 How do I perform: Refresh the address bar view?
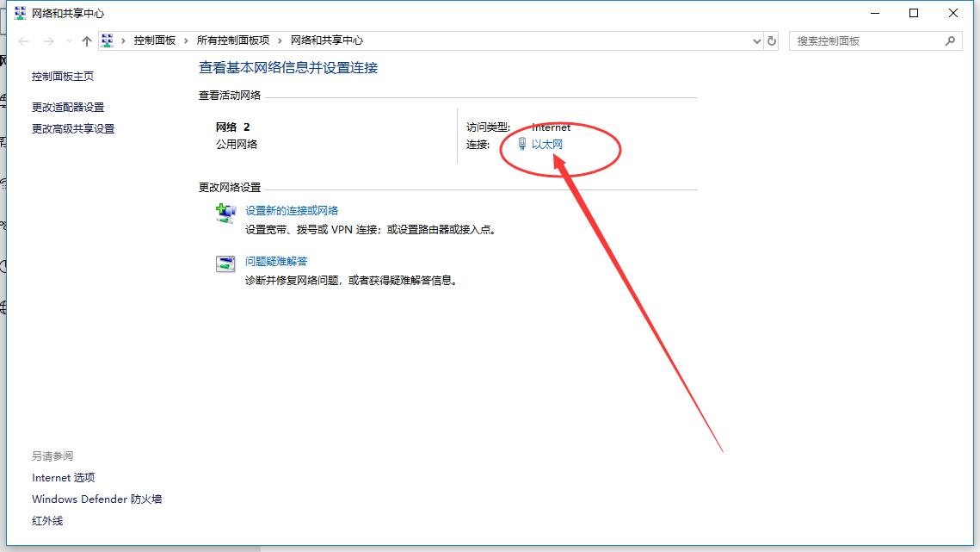[772, 41]
